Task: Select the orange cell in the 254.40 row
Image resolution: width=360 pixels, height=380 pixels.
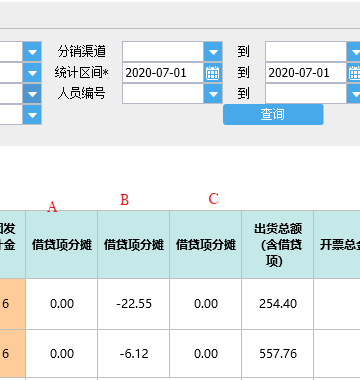Action: click(x=12, y=304)
